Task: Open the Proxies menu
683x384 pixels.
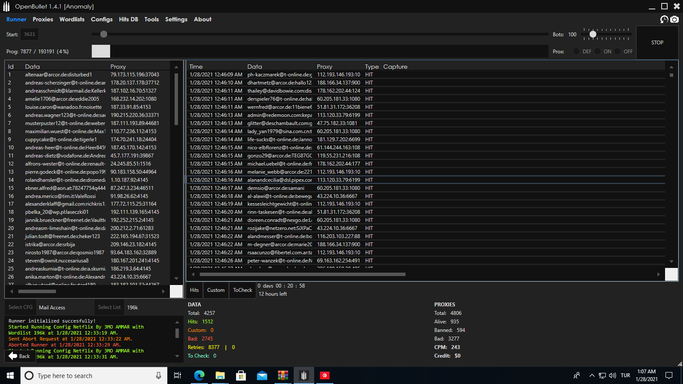Action: click(x=43, y=19)
